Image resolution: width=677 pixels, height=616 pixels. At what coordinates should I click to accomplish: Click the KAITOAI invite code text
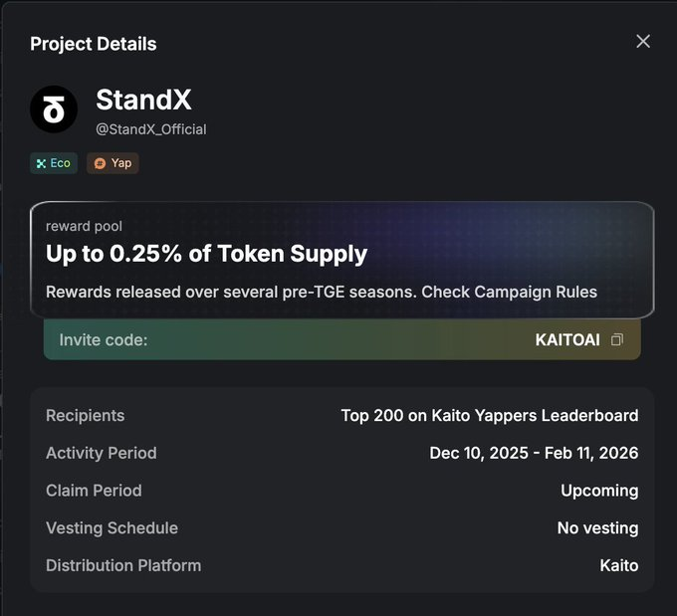(x=567, y=340)
